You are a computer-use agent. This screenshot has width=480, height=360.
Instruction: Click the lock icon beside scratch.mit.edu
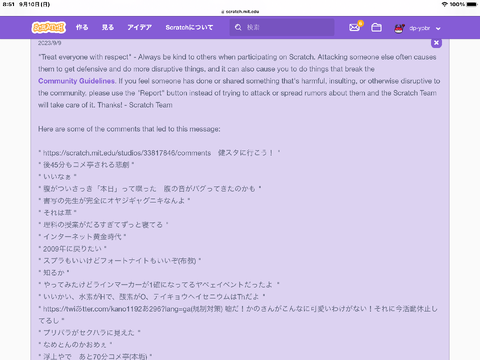tap(222, 12)
